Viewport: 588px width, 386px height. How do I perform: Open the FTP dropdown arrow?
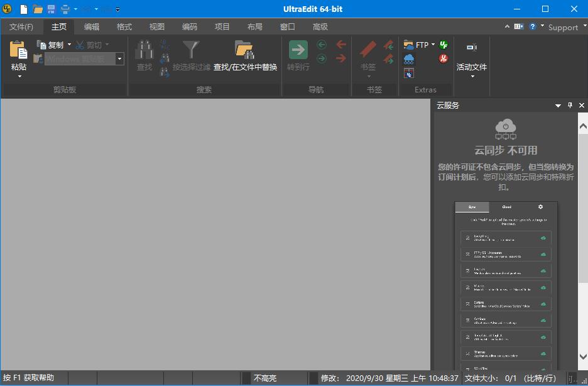click(x=433, y=45)
